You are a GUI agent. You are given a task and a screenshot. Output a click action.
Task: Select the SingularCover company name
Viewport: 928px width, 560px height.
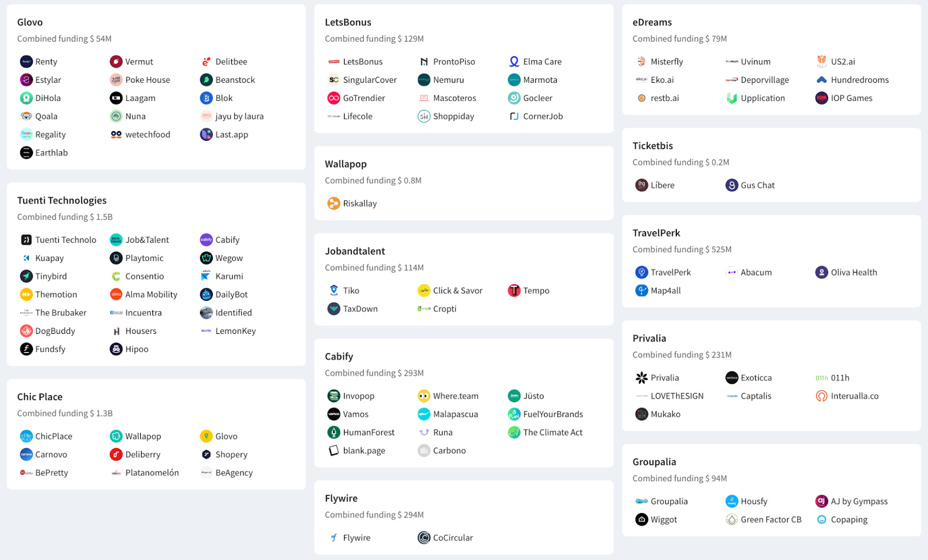[370, 80]
